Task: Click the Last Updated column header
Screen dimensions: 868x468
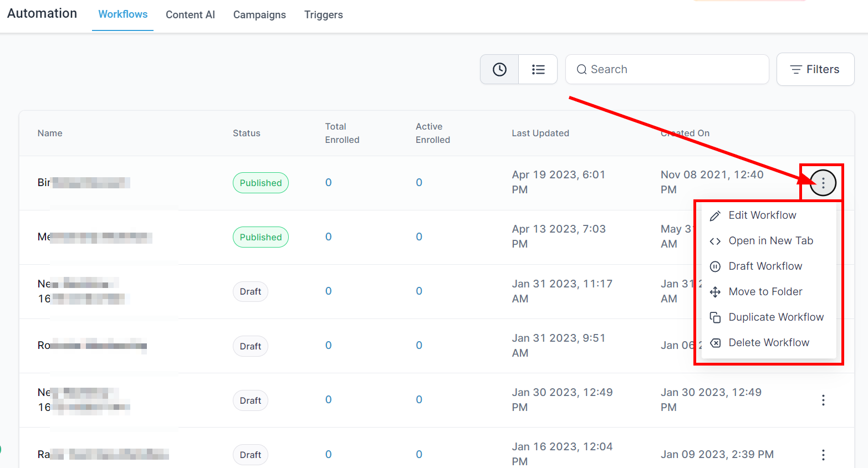Action: [540, 133]
